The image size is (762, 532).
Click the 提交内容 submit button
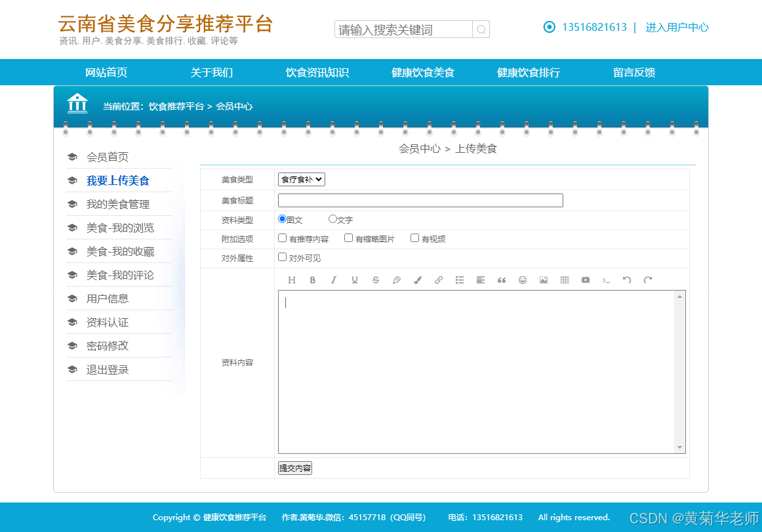(x=295, y=468)
